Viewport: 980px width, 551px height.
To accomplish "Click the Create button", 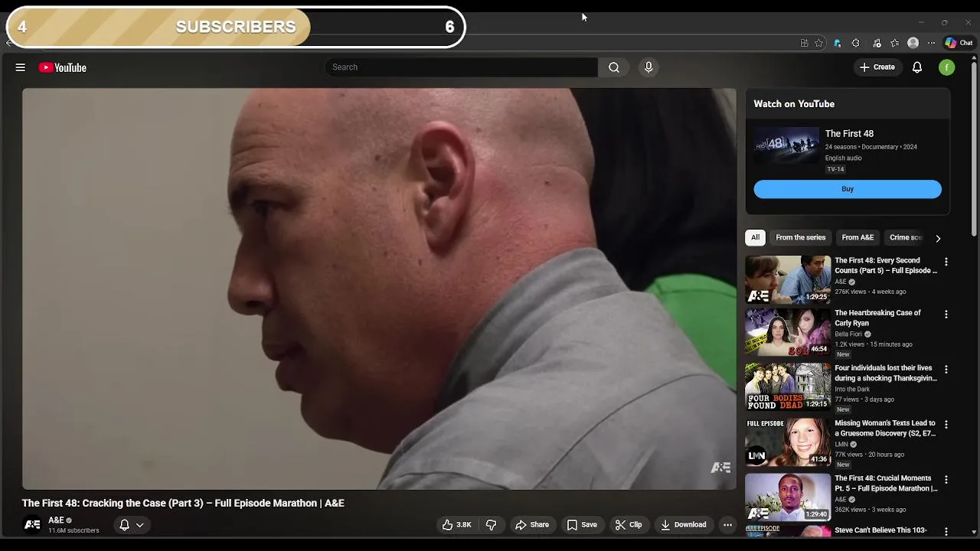I will (x=877, y=67).
